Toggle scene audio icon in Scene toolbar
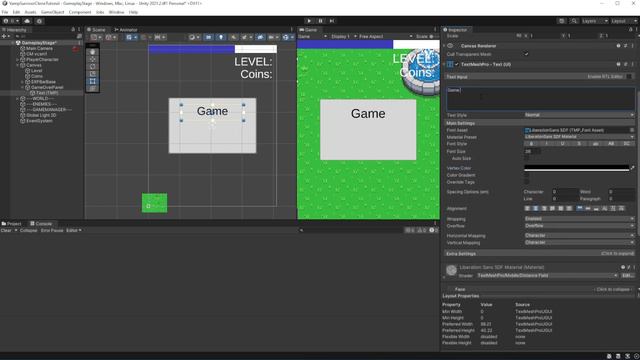This screenshot has width=640, height=360. 233,37
